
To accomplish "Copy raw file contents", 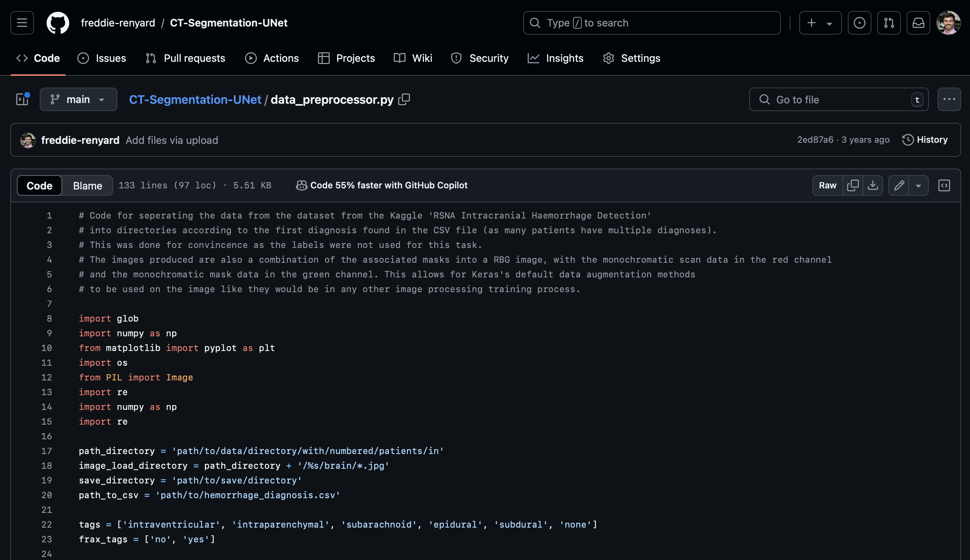I will tap(853, 185).
